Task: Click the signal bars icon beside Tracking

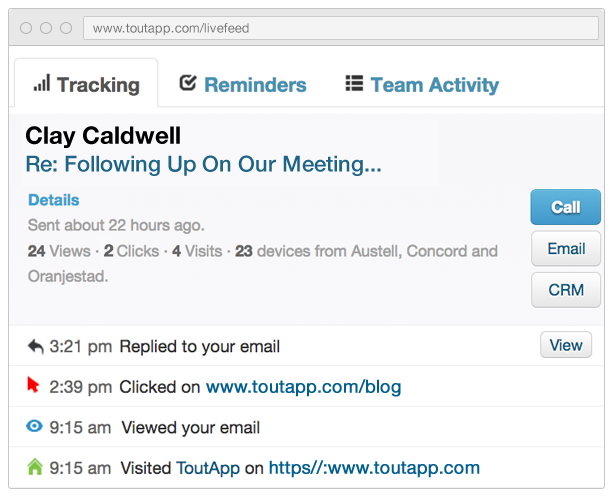Action: point(42,83)
